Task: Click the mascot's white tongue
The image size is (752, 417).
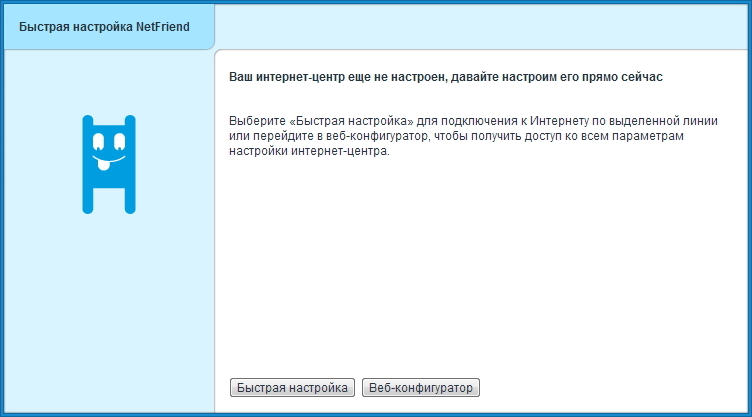Action: [x=104, y=166]
